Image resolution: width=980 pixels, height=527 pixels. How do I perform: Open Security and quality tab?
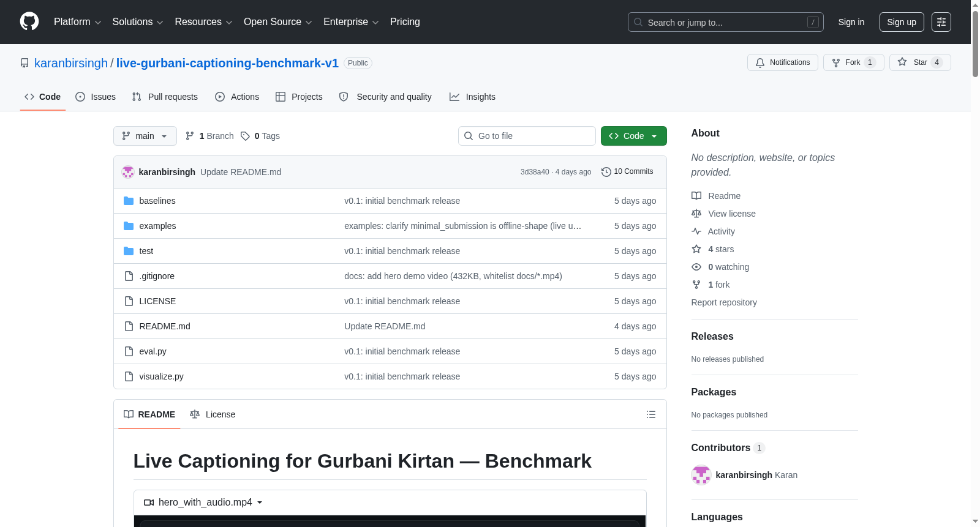point(385,97)
